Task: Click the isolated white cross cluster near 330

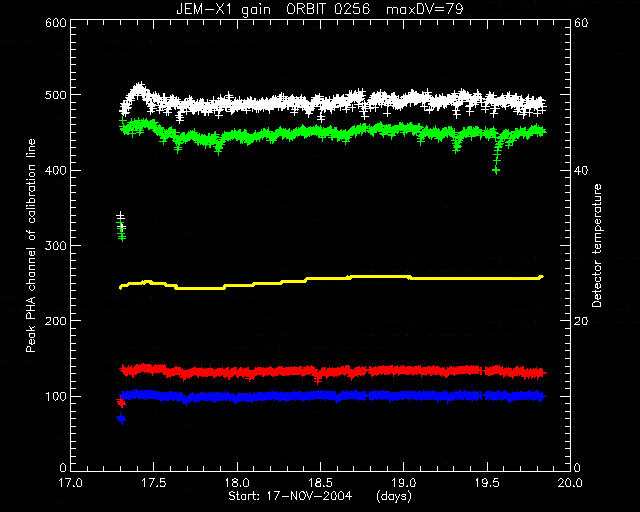Action: [120, 220]
